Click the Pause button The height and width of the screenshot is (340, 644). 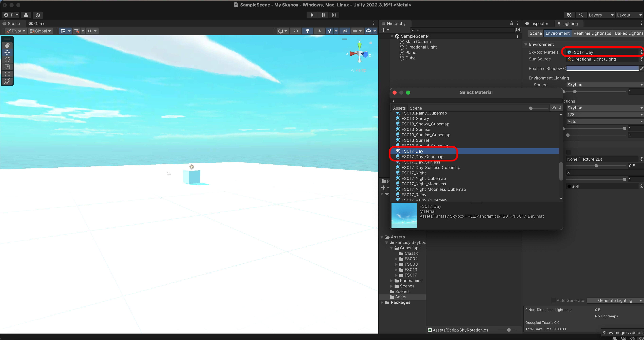[323, 15]
